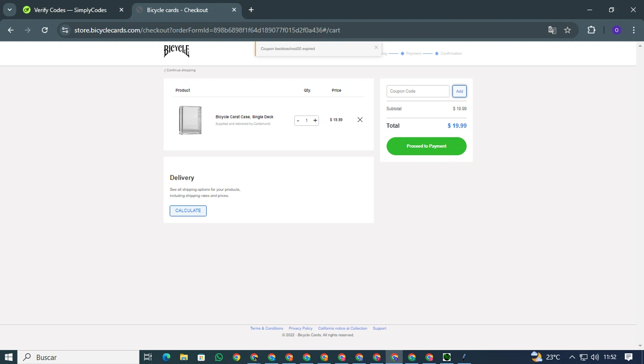Open Task View on the taskbar
This screenshot has height=364, width=644.
(148, 357)
